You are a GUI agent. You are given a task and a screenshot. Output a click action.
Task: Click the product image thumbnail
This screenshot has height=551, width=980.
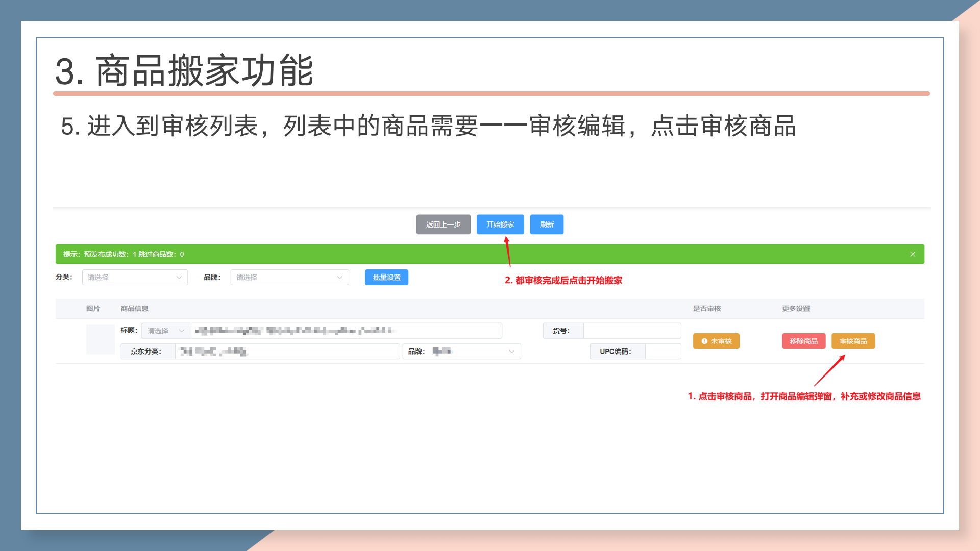tap(100, 340)
